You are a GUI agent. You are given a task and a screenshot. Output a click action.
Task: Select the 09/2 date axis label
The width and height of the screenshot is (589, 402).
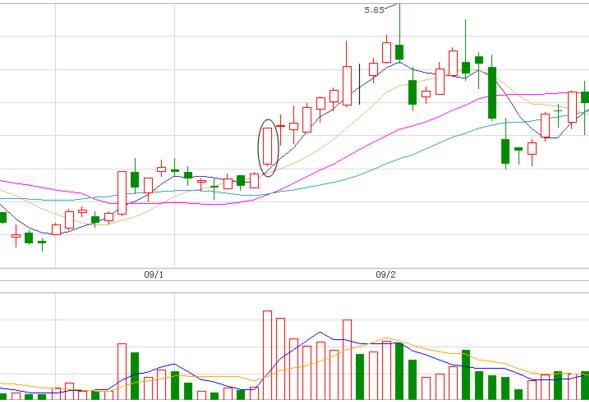pyautogui.click(x=385, y=275)
